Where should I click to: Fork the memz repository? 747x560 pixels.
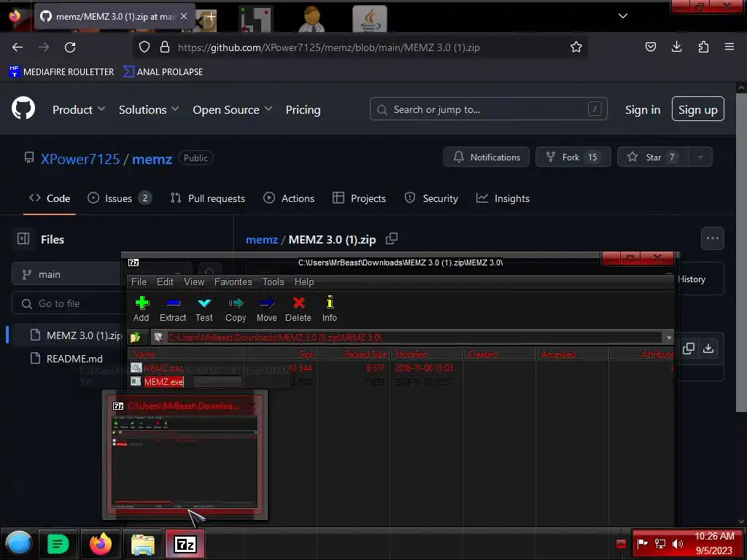click(x=573, y=157)
